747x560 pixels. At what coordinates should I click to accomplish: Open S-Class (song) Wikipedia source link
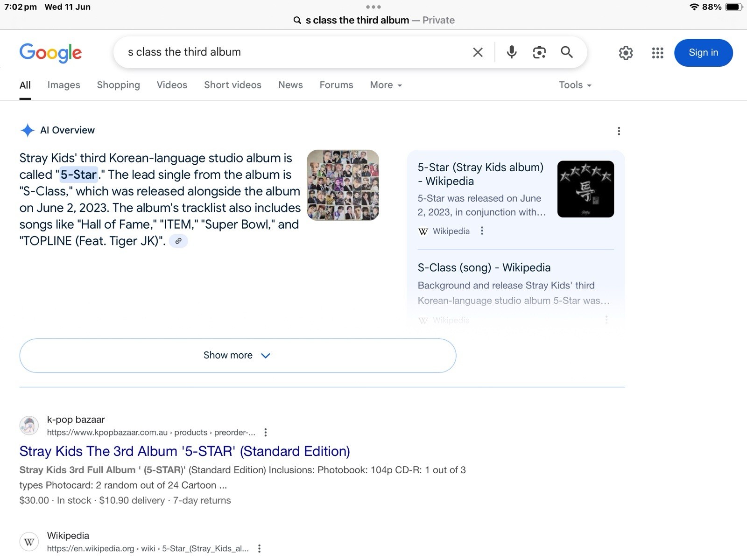pyautogui.click(x=484, y=267)
